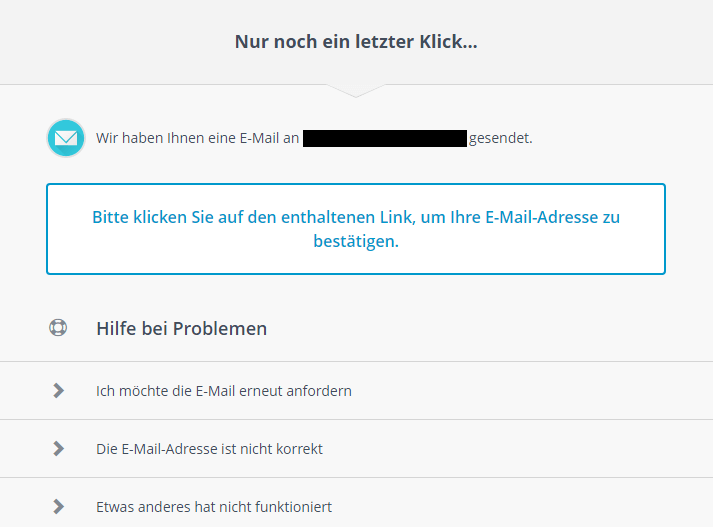
Task: Expand chevron beside 'E-Mail erneut anfordern'
Action: tap(58, 391)
